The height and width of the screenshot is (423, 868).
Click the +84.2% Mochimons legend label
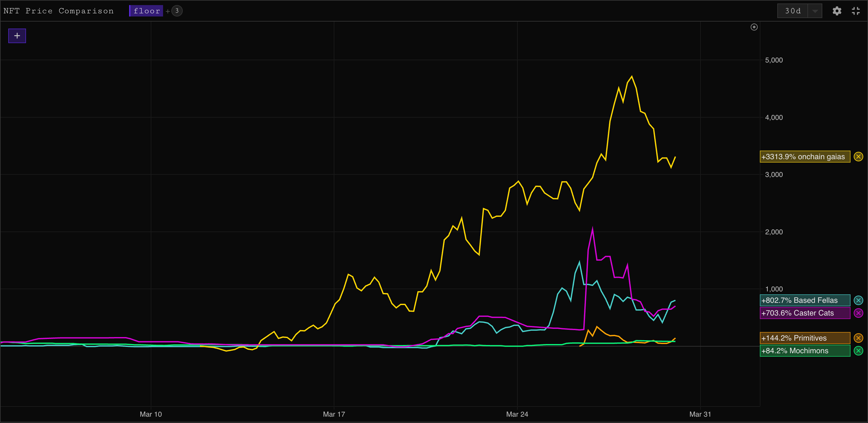pos(804,351)
